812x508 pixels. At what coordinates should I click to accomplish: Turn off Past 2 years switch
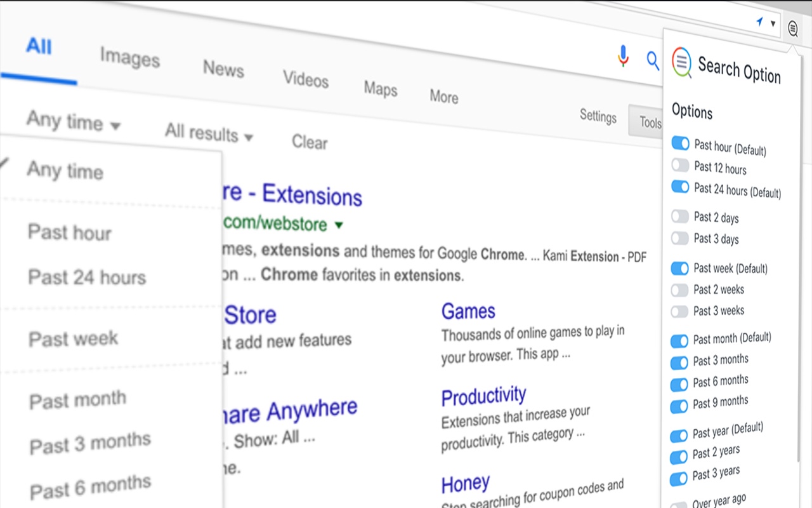679,457
